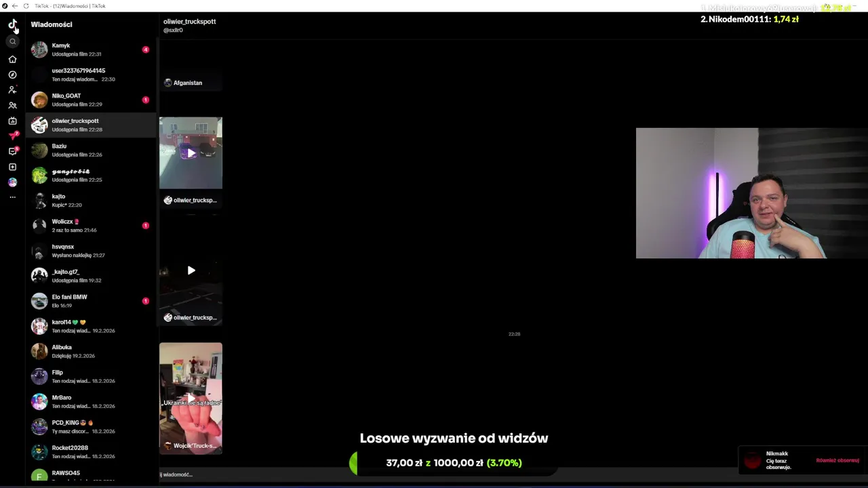Open Woliczx conversation
The height and width of the screenshot is (488, 868).
pyautogui.click(x=91, y=225)
